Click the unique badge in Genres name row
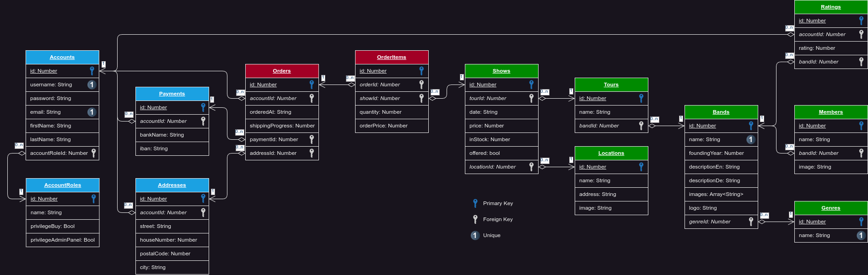Image resolution: width=868 pixels, height=275 pixels. point(861,235)
